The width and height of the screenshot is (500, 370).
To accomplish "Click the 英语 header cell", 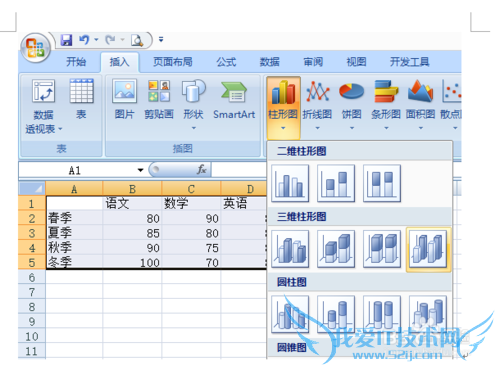I will pyautogui.click(x=244, y=203).
